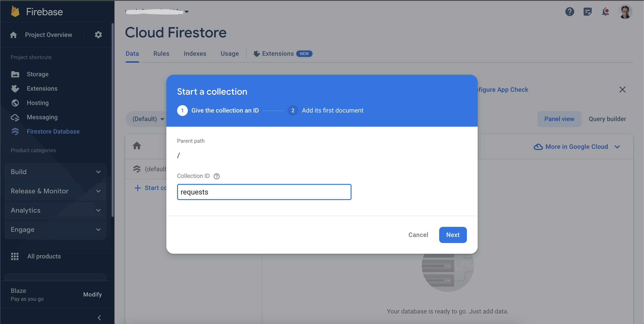Select Query builder mode

coord(607,119)
